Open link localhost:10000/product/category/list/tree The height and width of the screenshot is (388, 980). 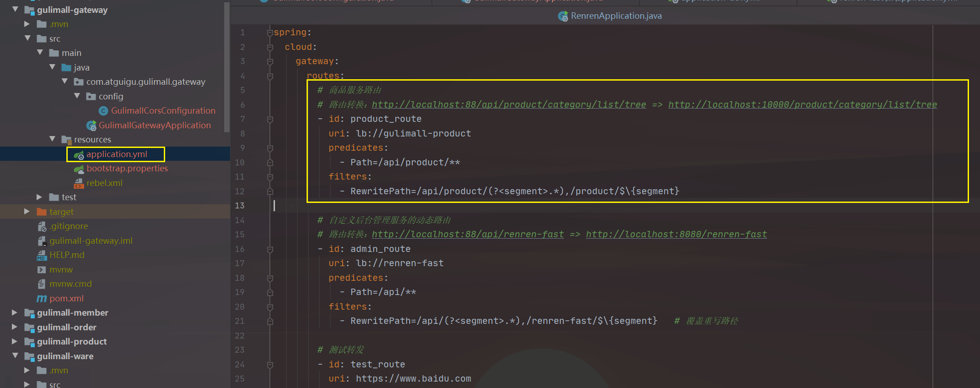pos(802,104)
